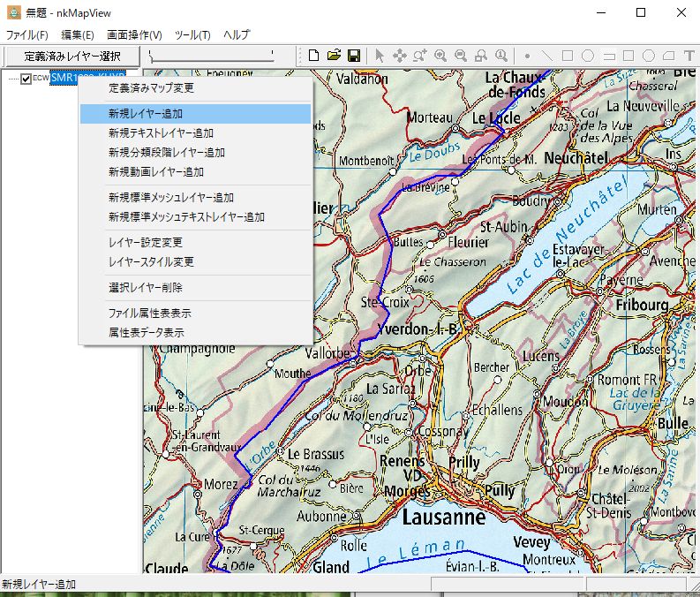Select the point drawing tool
This screenshot has height=597, width=700.
click(x=528, y=56)
